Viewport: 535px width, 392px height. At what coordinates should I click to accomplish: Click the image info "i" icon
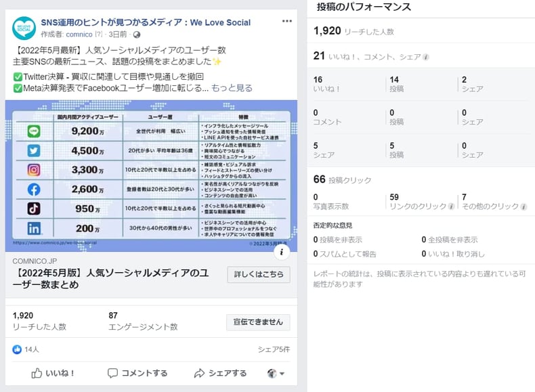coord(282,252)
